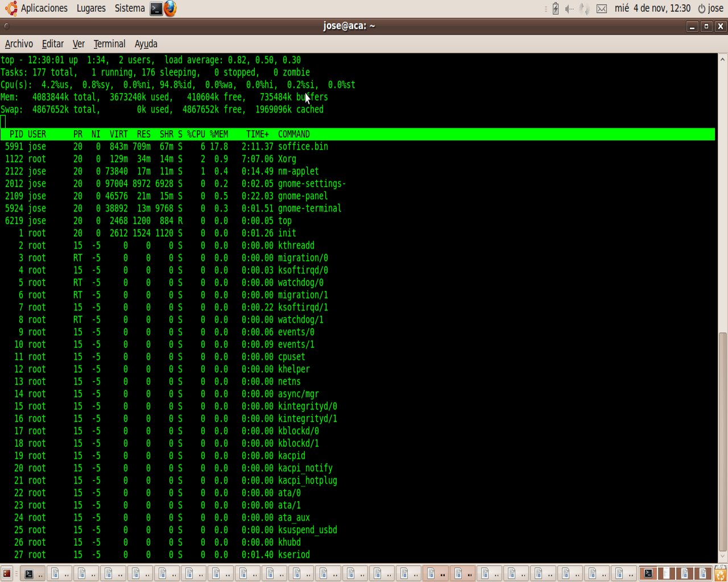
Task: Expand the Lugares panel menu
Action: coord(91,9)
